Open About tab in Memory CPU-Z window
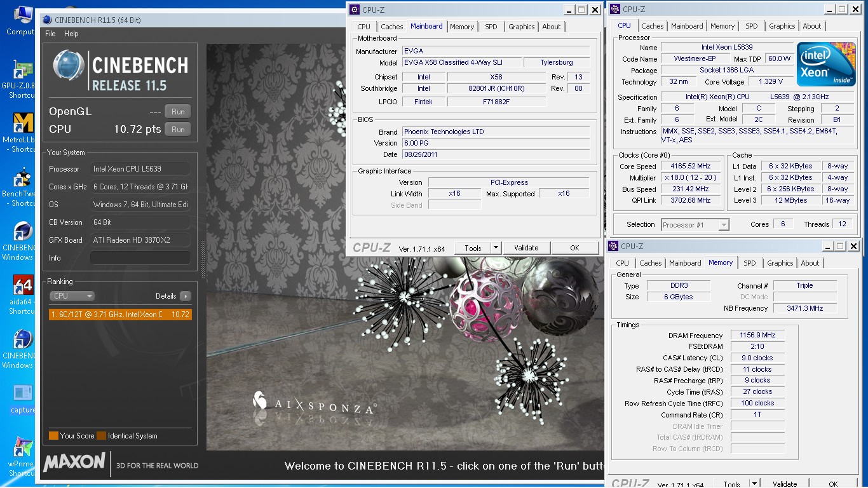The image size is (868, 488). (x=810, y=263)
